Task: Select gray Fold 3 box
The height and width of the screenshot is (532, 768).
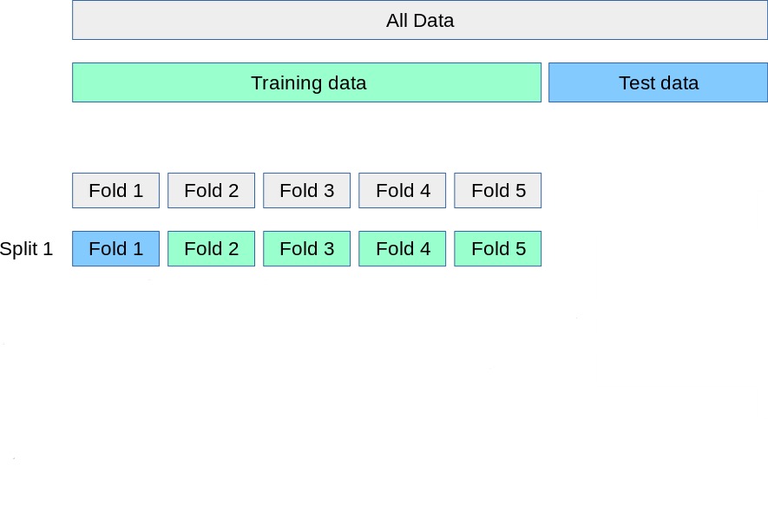Action: (x=306, y=191)
